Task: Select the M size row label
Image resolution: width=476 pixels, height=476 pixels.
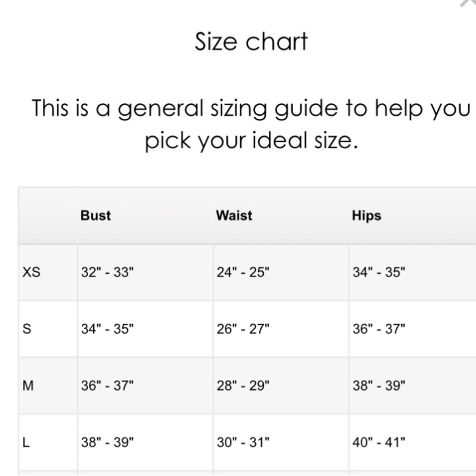Action: [x=28, y=386]
